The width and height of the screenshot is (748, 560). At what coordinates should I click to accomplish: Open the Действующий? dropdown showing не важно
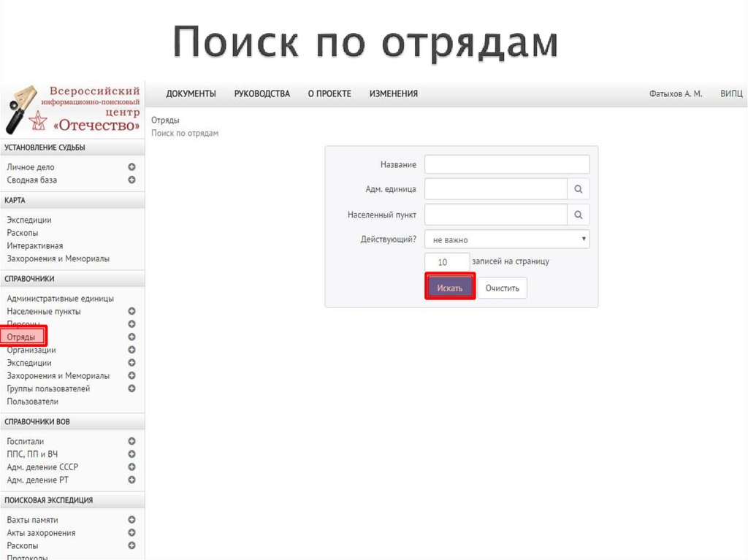[x=507, y=239]
